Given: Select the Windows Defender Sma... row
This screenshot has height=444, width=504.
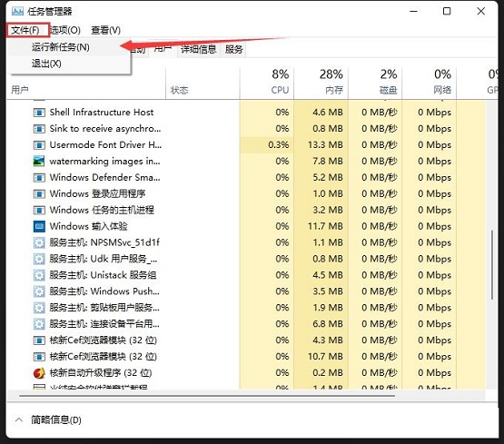Looking at the screenshot, I should pos(246,178).
